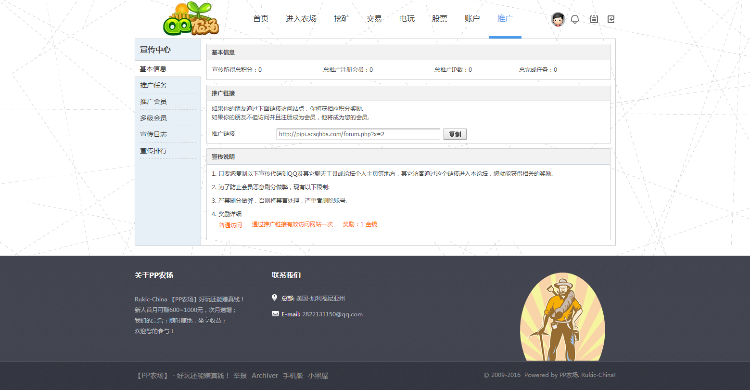The image size is (750, 390).
Task: Click the 联系我们 footer heading
Action: (x=286, y=275)
